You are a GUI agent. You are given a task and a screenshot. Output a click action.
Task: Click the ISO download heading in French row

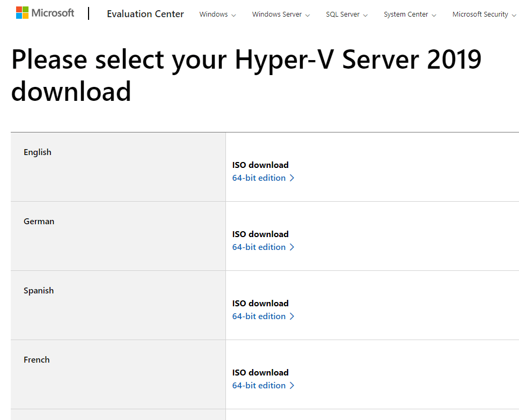tap(260, 372)
